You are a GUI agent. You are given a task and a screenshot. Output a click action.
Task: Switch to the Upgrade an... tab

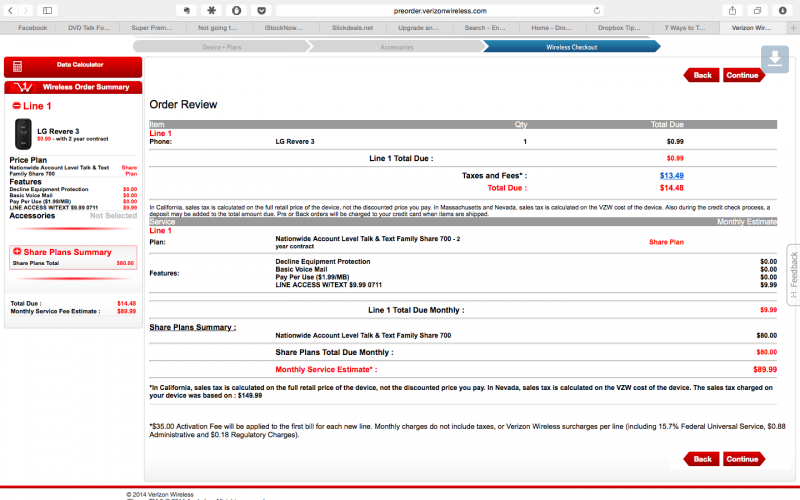418,28
